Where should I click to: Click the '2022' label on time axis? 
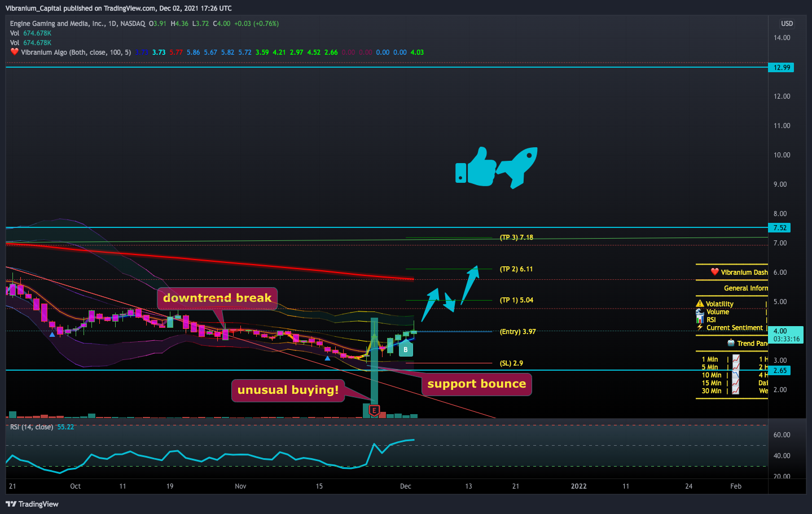(578, 486)
